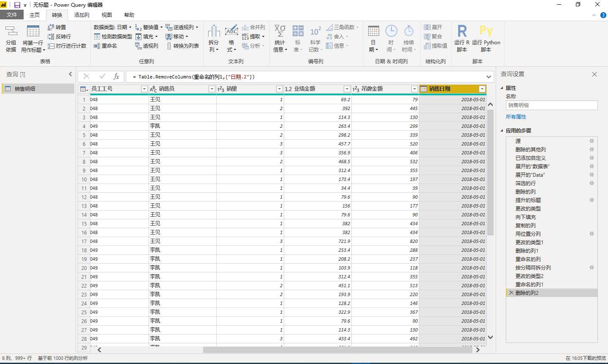Screen dimensions: 608x364
Task: Click the ABC type icon of 销售员 column
Action: pyautogui.click(x=153, y=89)
